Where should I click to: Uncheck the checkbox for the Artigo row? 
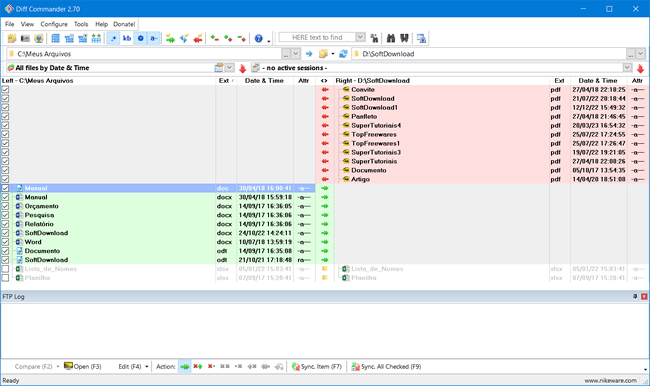5,179
